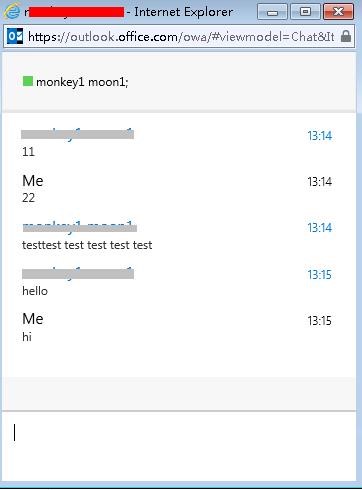Click the hello message text

pyautogui.click(x=35, y=291)
